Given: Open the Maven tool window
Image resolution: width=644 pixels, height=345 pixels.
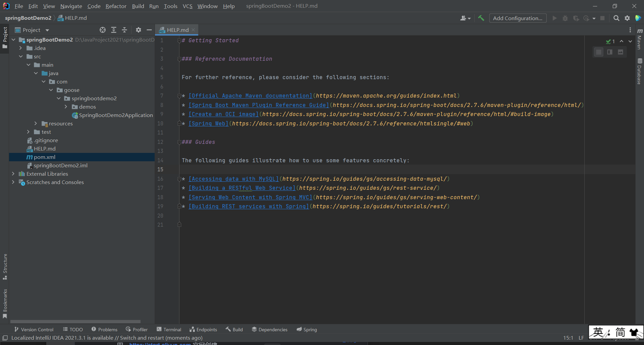Looking at the screenshot, I should [x=640, y=39].
